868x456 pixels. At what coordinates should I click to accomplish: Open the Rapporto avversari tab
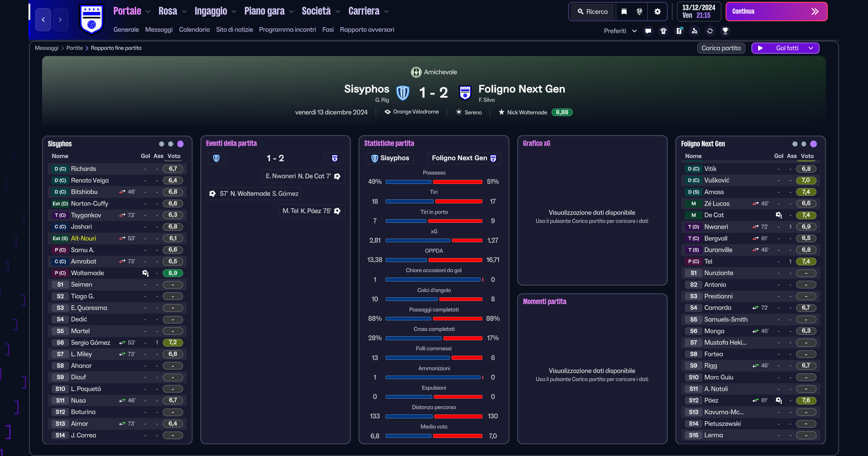[x=367, y=30]
